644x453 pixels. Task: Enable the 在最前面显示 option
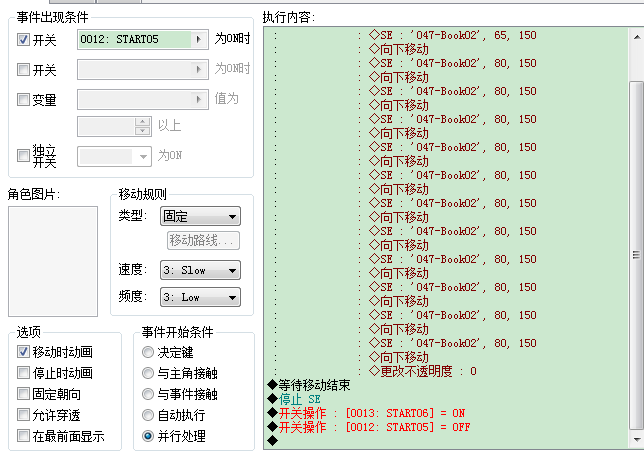point(23,435)
